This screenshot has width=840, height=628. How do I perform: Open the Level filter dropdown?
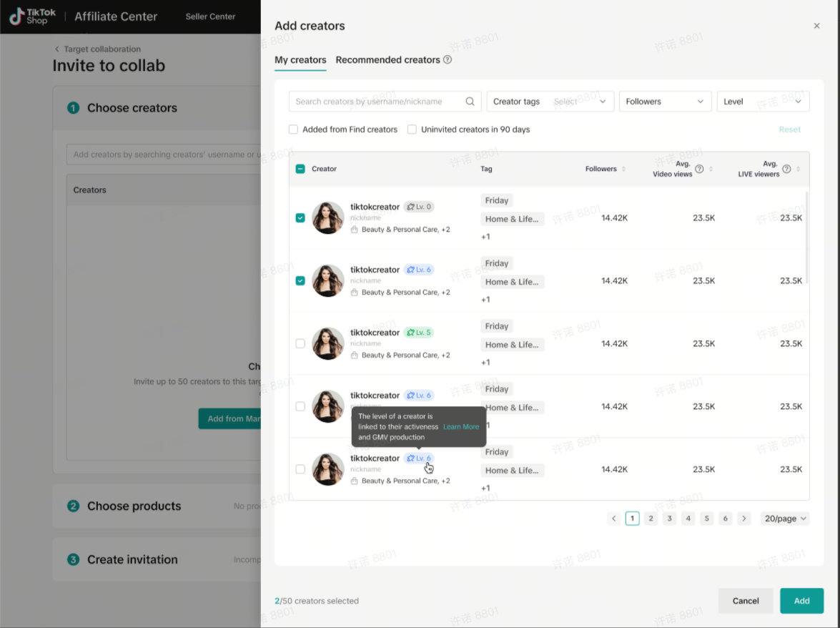click(763, 102)
